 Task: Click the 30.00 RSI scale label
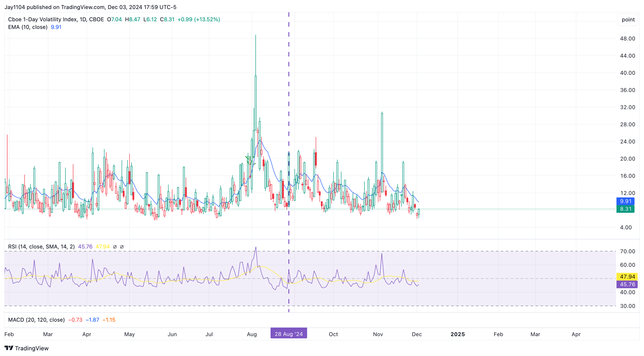pyautogui.click(x=628, y=306)
